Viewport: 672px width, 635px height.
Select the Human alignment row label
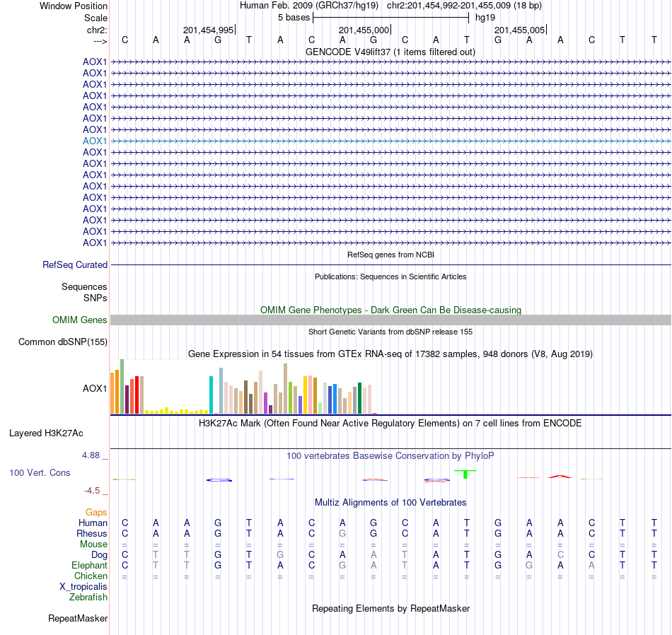[x=93, y=523]
